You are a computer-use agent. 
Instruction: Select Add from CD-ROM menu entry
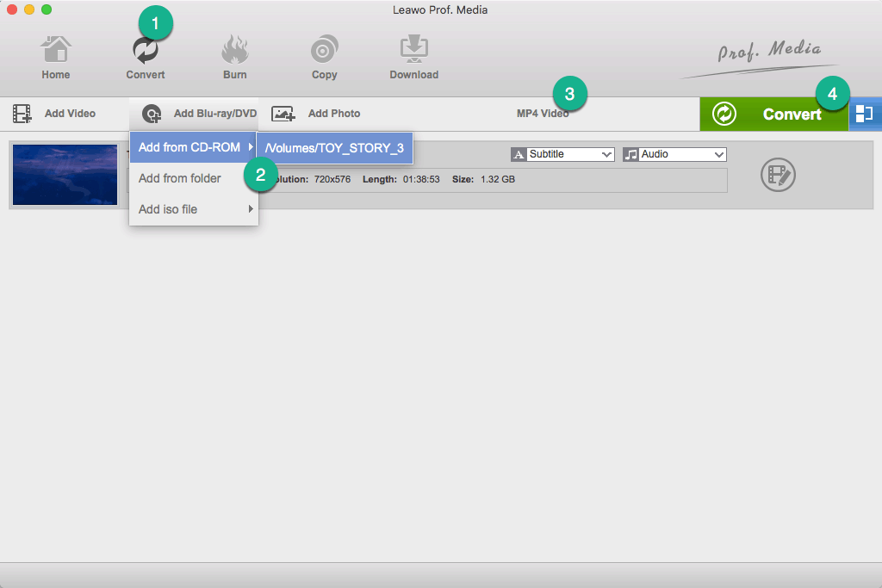pos(193,147)
